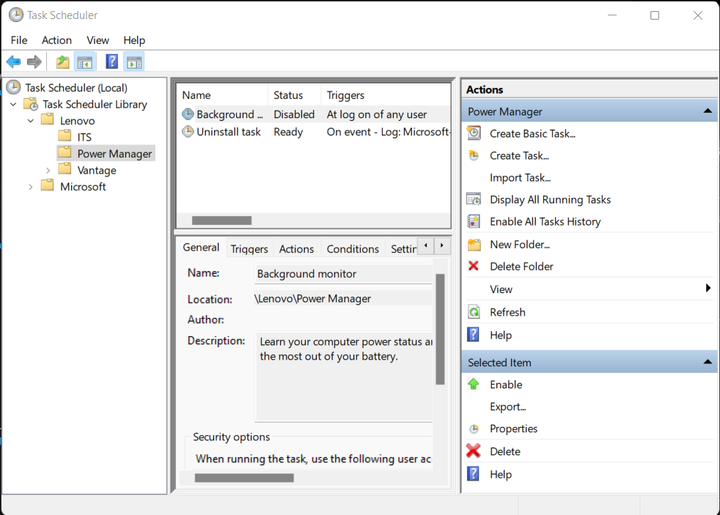
Task: Select the Uninstall task row
Action: [x=314, y=132]
